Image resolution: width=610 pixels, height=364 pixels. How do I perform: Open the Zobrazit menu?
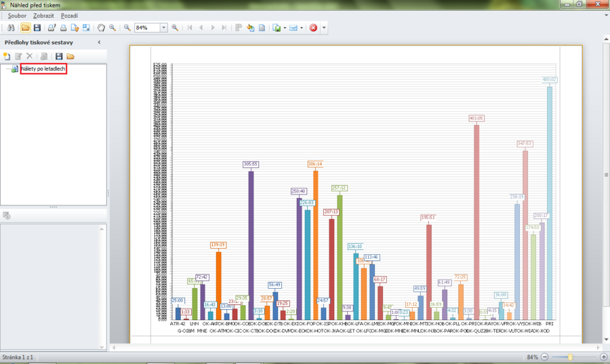click(x=42, y=16)
